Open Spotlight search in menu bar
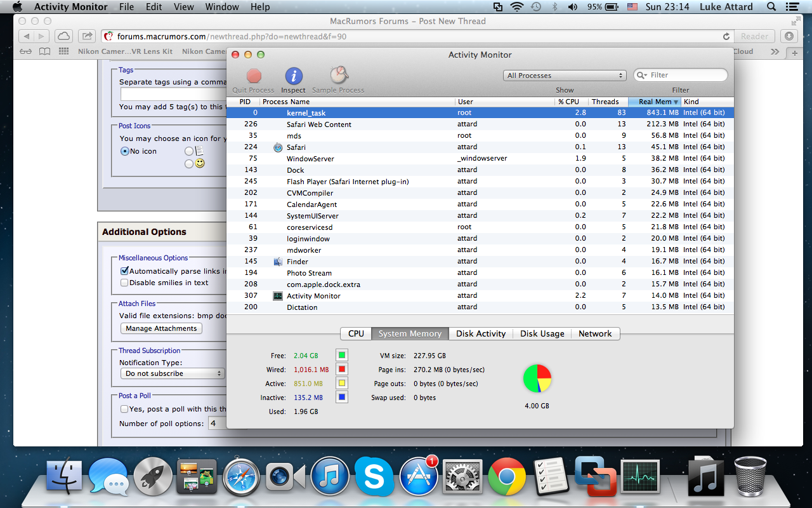The width and height of the screenshot is (812, 508). [771, 7]
